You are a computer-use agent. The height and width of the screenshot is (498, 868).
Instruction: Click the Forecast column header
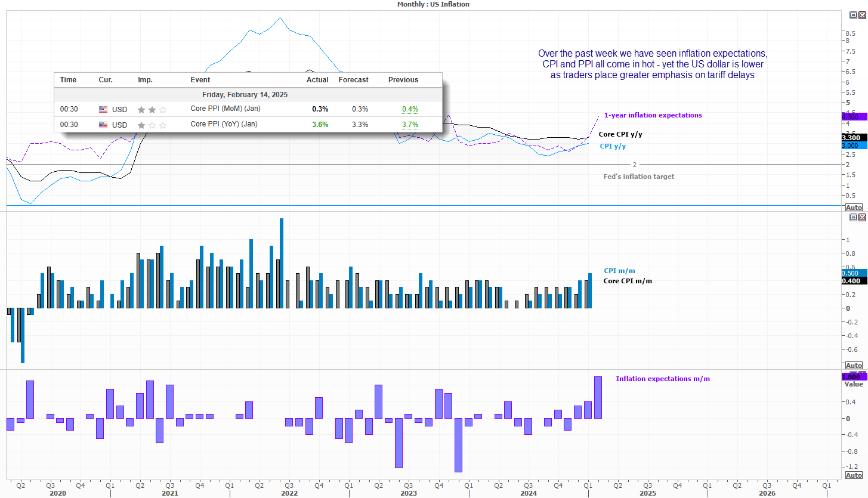click(x=353, y=80)
